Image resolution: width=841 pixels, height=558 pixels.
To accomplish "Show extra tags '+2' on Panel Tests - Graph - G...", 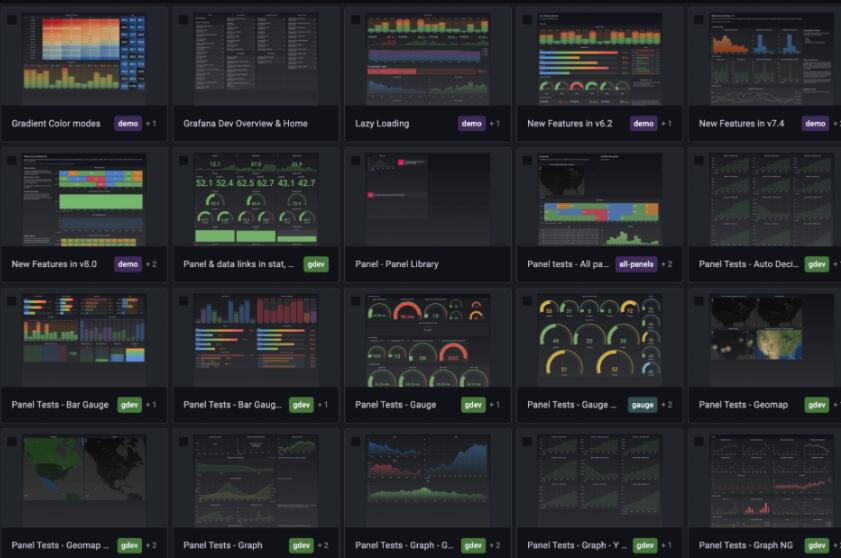I will click(x=495, y=545).
